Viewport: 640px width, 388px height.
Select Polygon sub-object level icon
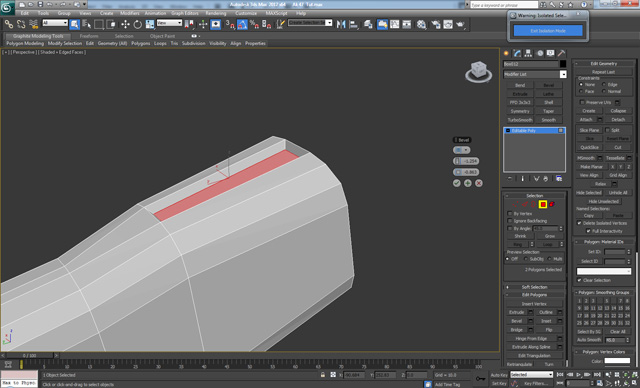click(x=543, y=204)
